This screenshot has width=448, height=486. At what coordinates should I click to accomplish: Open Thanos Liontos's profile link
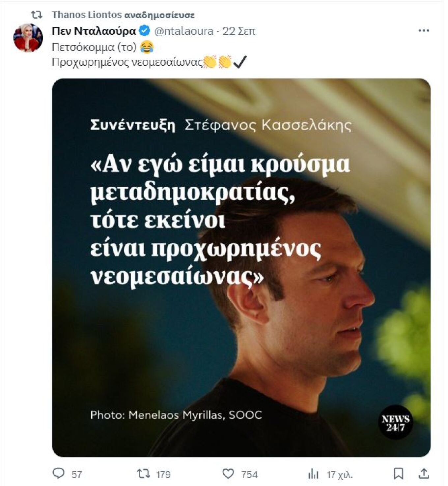[x=87, y=15]
